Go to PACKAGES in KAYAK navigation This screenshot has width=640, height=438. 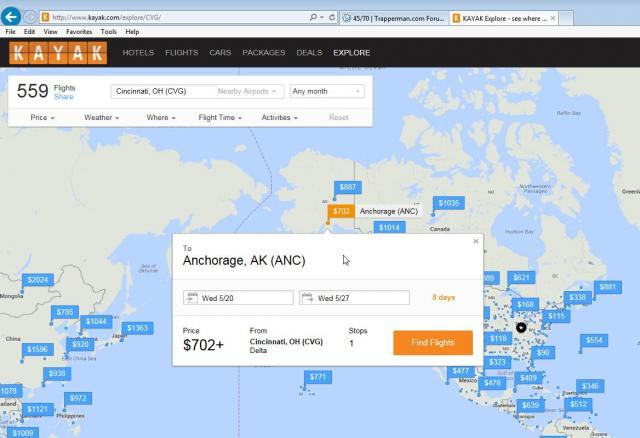pyautogui.click(x=264, y=53)
